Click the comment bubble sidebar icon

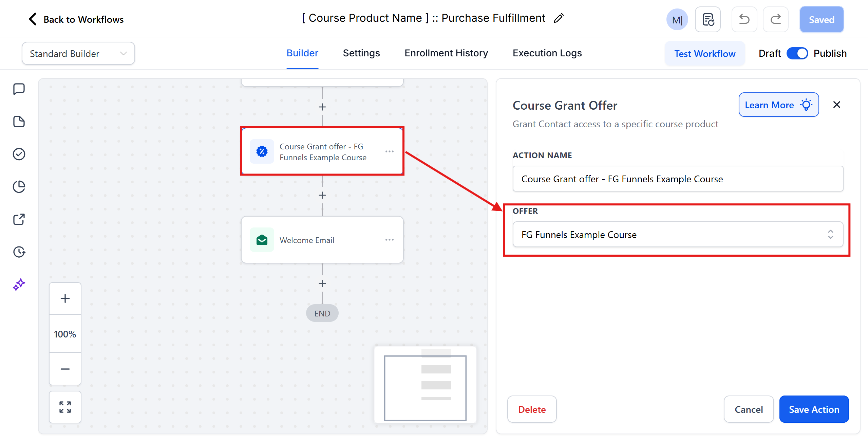coord(19,89)
